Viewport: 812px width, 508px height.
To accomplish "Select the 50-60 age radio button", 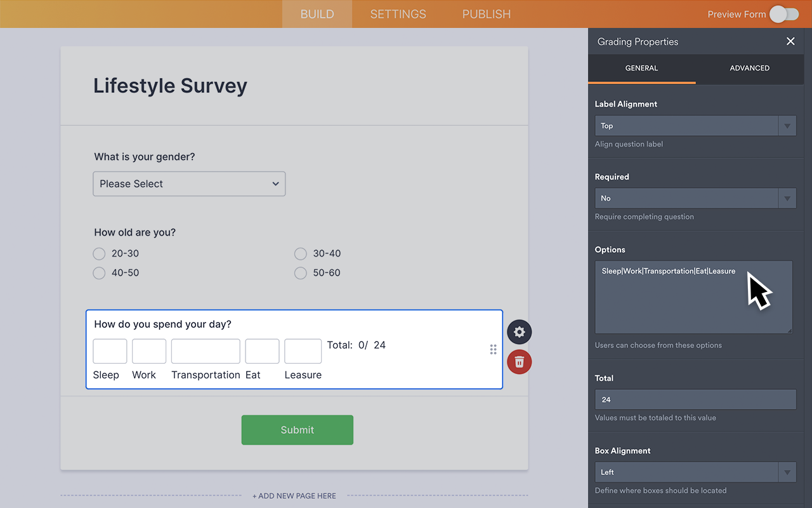I will click(x=300, y=273).
